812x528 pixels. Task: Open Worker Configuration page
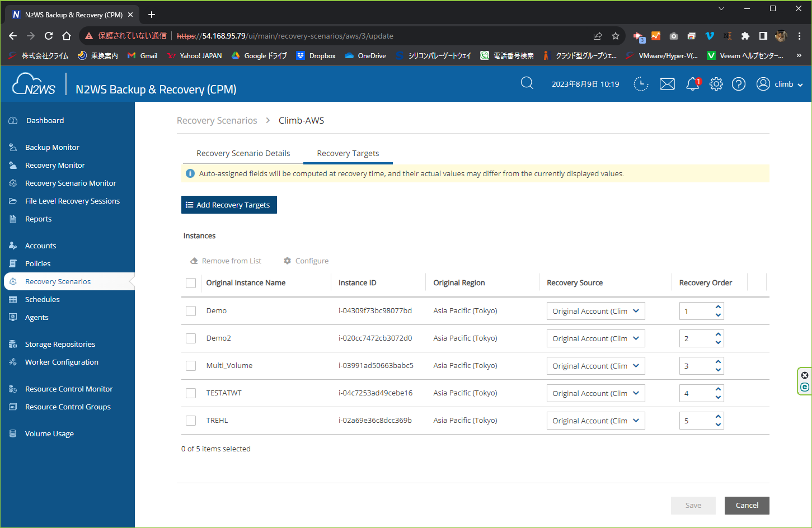pyautogui.click(x=62, y=362)
